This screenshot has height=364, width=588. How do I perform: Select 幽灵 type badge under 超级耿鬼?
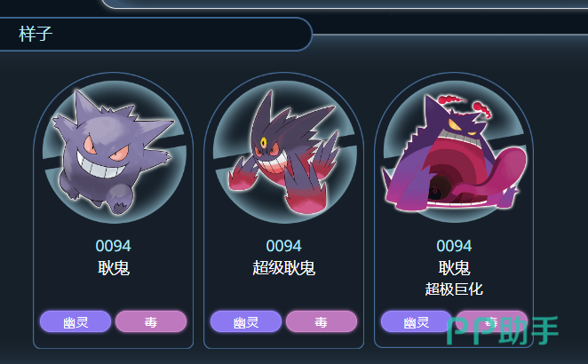pyautogui.click(x=246, y=321)
